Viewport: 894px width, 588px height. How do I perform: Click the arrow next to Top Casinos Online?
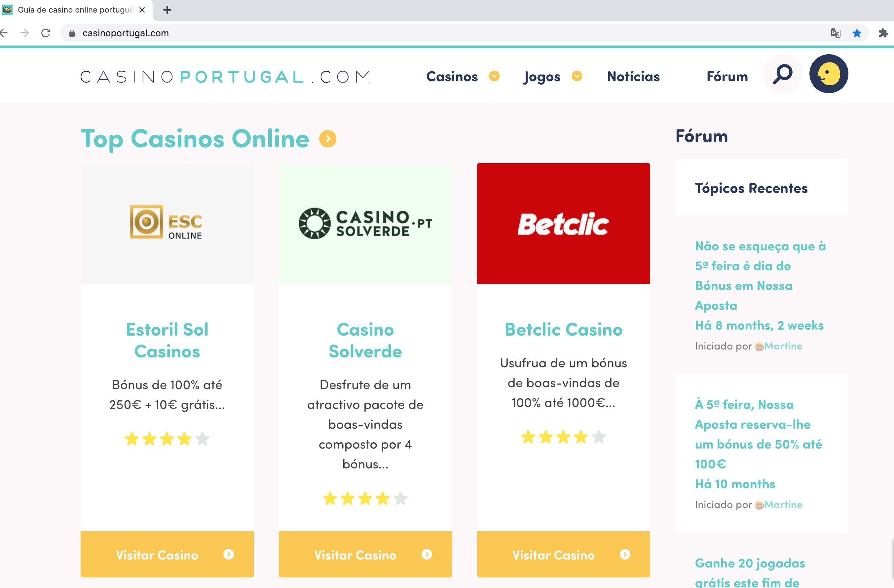327,139
